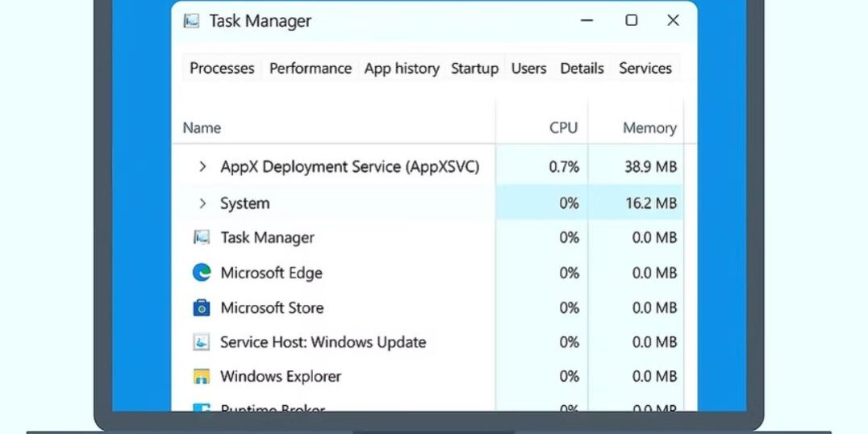This screenshot has width=868, height=434.
Task: Click the Windows Explorer folder icon
Action: (x=202, y=377)
